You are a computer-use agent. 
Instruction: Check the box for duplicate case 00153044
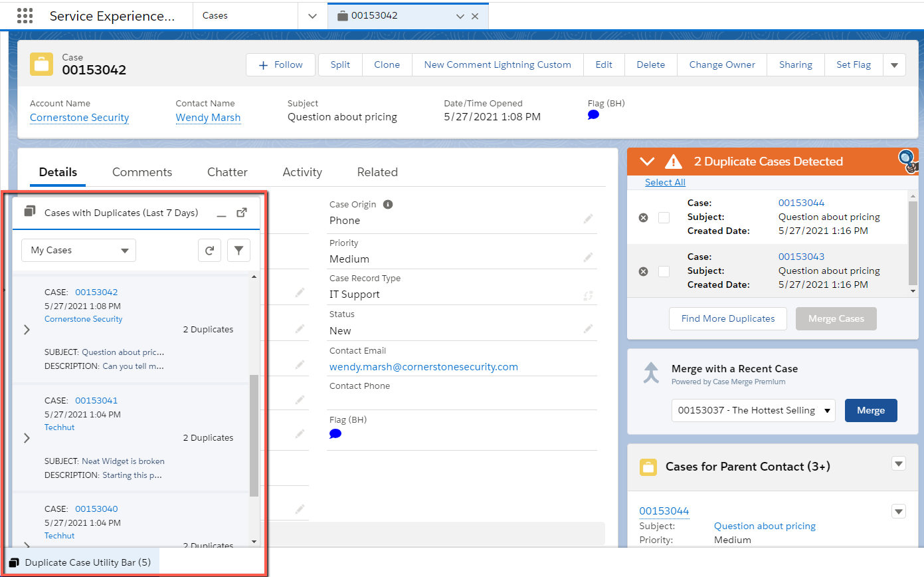[664, 217]
